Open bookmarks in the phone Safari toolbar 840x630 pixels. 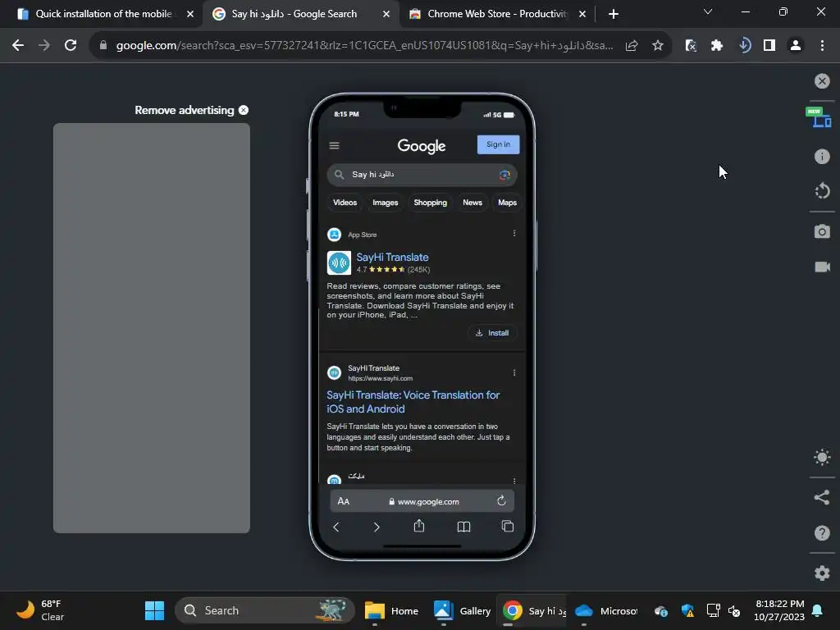click(x=464, y=527)
